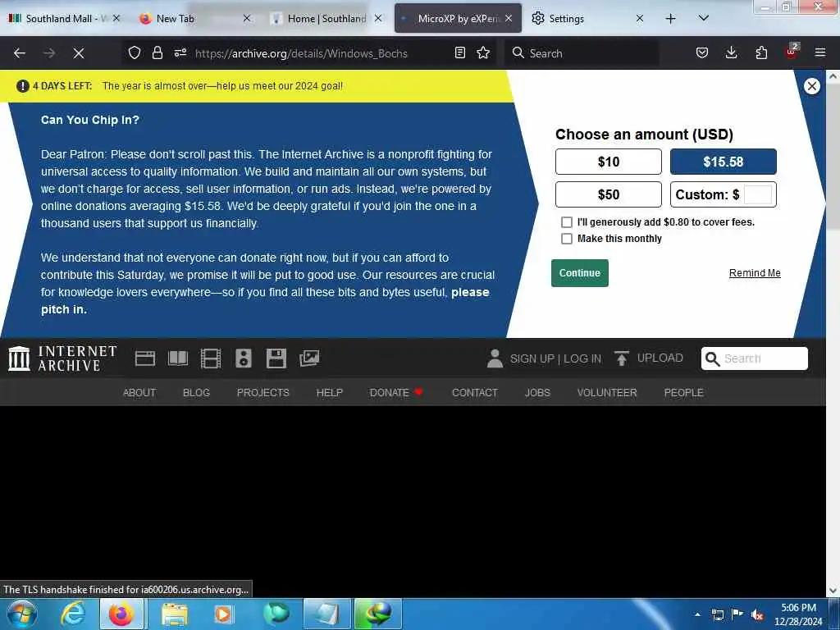Select the $10 donation amount
Viewport: 840px width, 630px height.
click(609, 162)
